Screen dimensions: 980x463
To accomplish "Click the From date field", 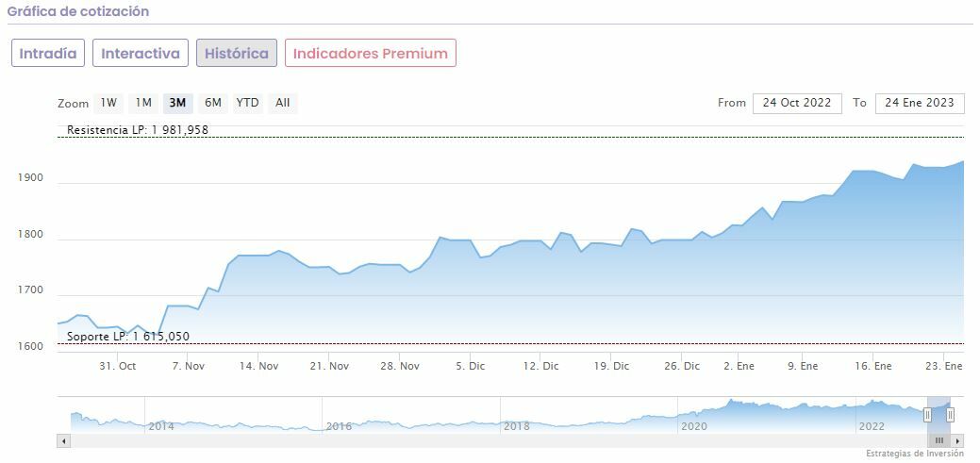I will point(796,103).
